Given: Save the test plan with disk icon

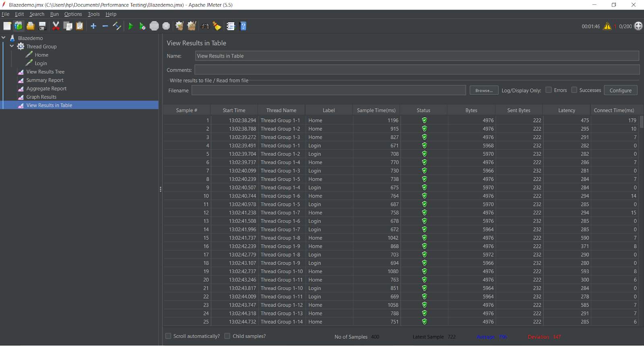Looking at the screenshot, I should point(42,26).
